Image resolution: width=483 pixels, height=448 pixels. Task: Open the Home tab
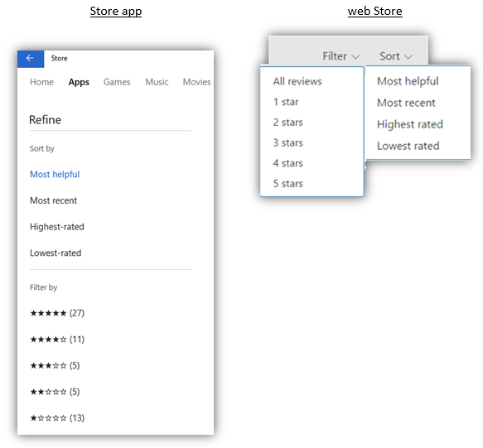click(x=41, y=82)
